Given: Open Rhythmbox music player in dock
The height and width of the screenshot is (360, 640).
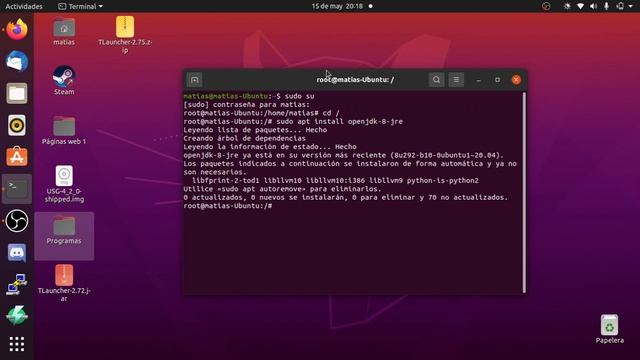Looking at the screenshot, I should coord(17,125).
